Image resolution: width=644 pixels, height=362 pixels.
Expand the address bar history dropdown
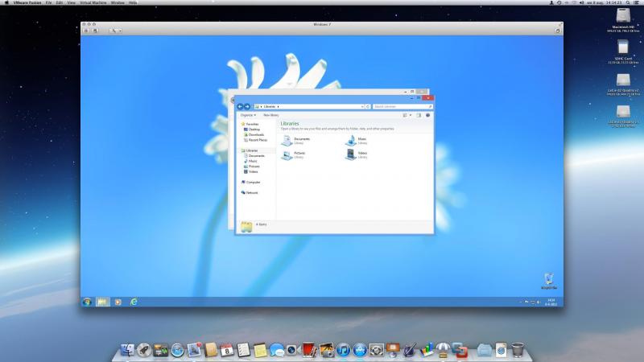pos(361,106)
